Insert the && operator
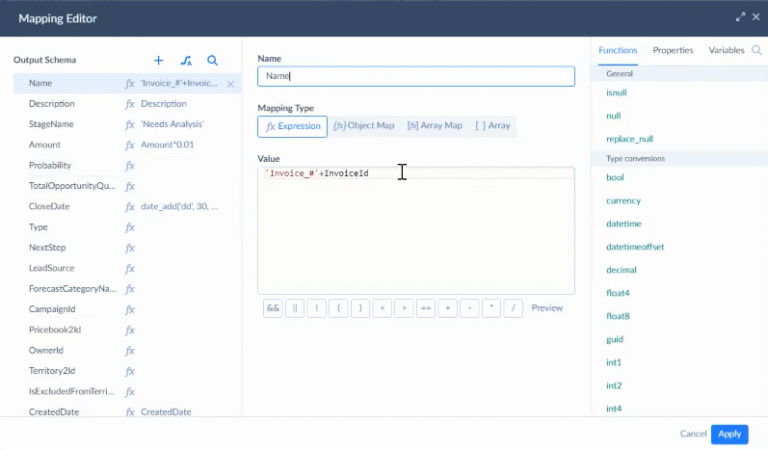 pos(272,308)
